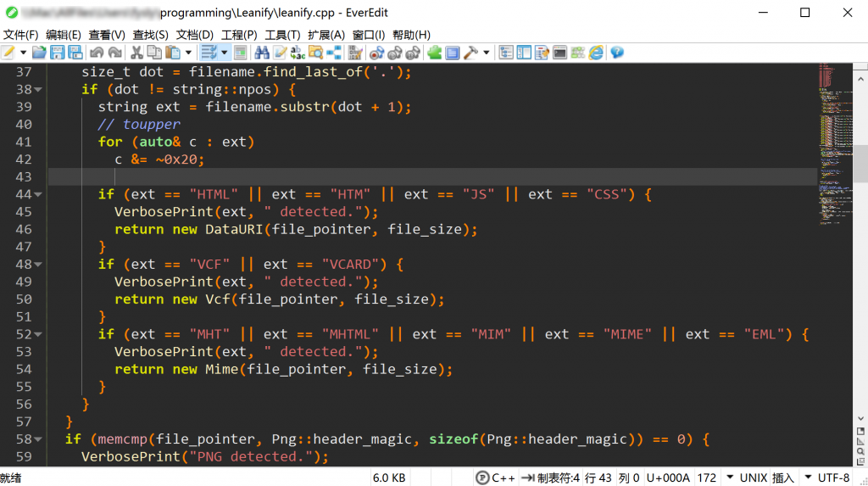Click the Copy icon
Screen dimensions: 868x486
pyautogui.click(x=154, y=53)
